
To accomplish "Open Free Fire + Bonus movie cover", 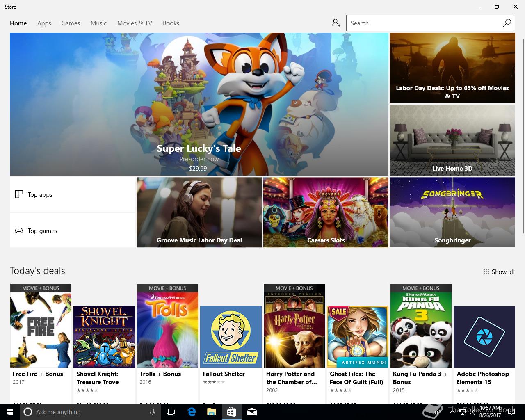I will (41, 326).
